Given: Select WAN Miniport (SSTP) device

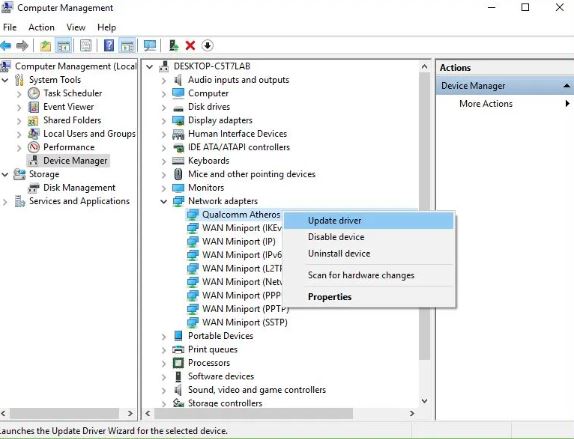Looking at the screenshot, I should coord(245,323).
